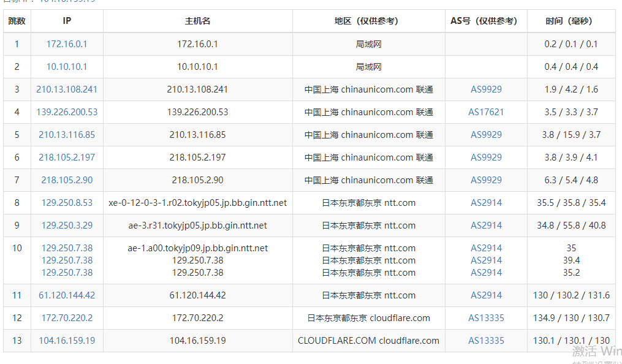622x364 pixels.
Task: Select the time value 0.2 / 0.1 / 0.1
Action: coord(571,44)
